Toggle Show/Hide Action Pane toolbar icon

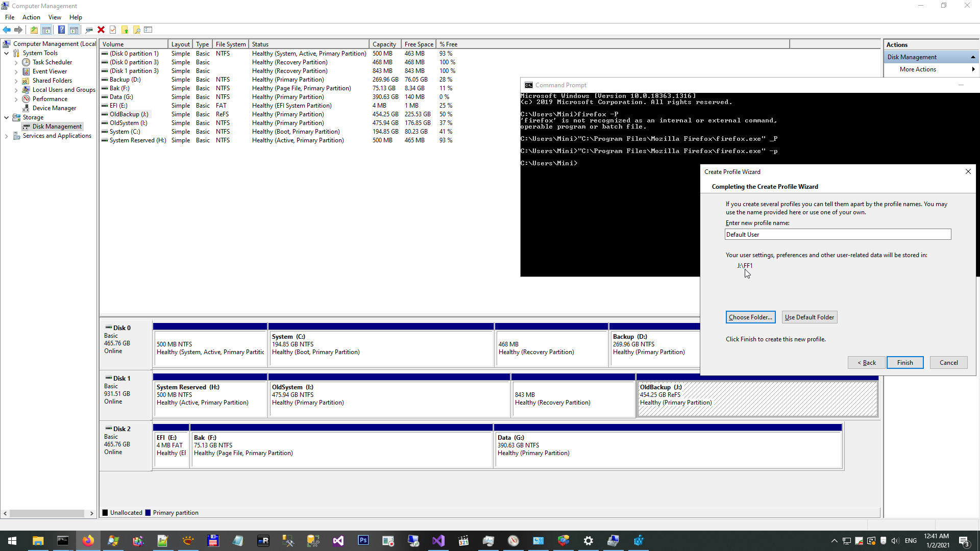[73, 30]
